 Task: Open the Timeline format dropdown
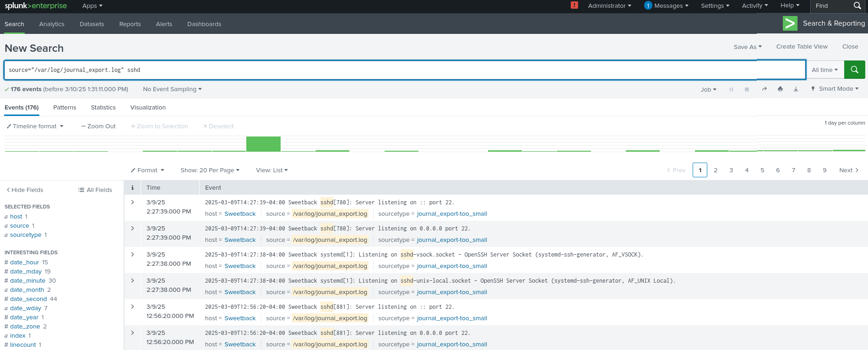[35, 126]
